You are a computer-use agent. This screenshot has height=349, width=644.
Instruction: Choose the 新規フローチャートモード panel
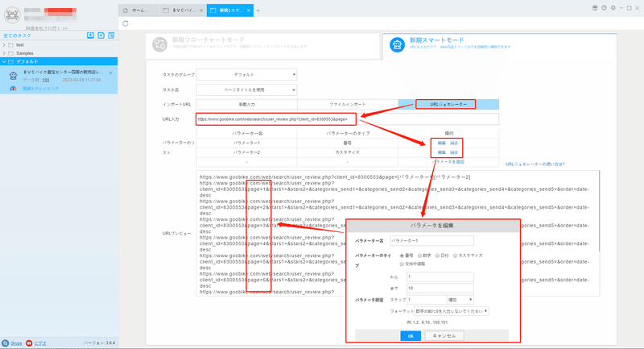pyautogui.click(x=262, y=46)
